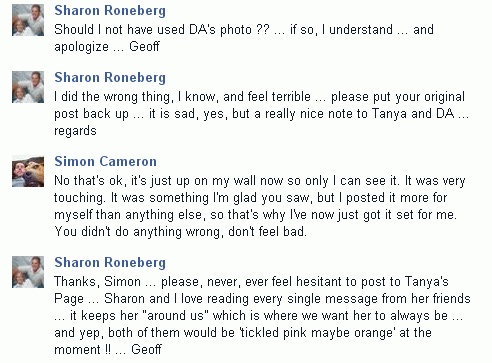Click the line 'post back up ... it is sad, yes'

[261, 114]
